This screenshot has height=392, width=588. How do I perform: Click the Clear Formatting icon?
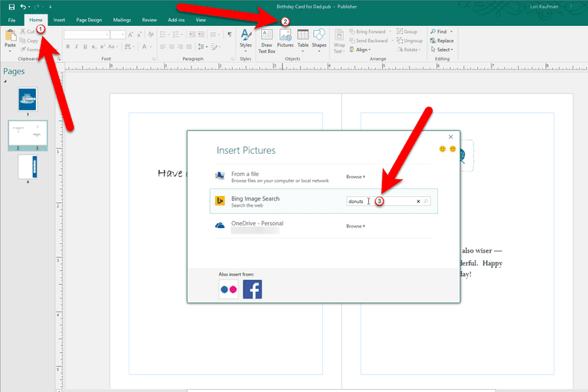click(151, 34)
